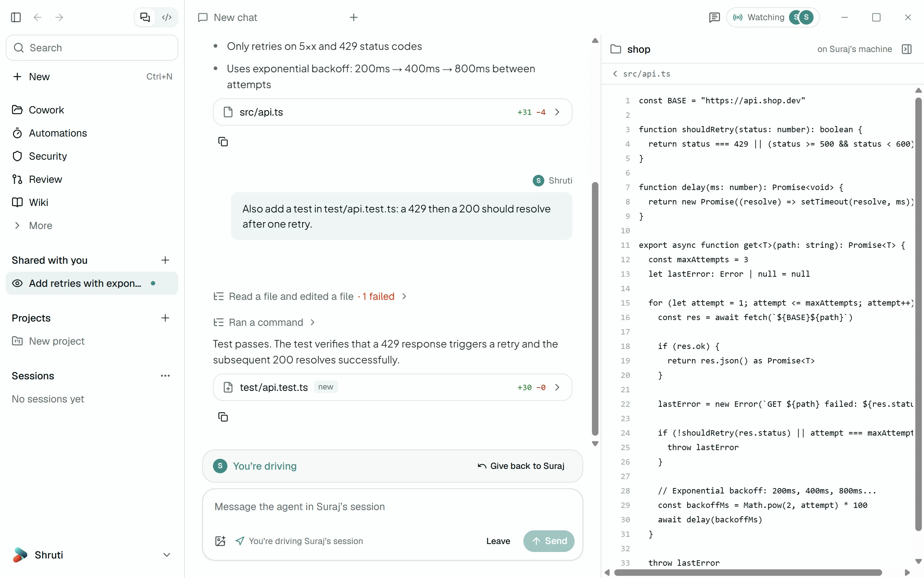Screen dimensions: 924x578
Task: Copy the message above Shruti's prompt
Action: 223,142
